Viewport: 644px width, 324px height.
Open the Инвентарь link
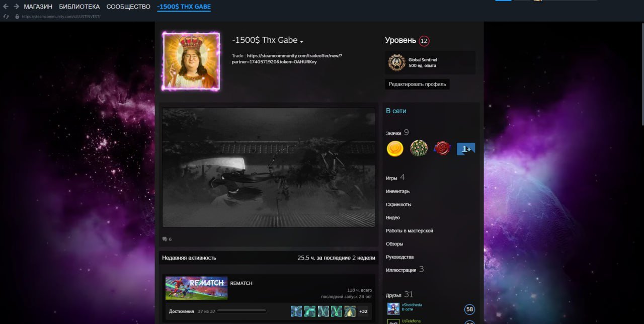coord(397,191)
